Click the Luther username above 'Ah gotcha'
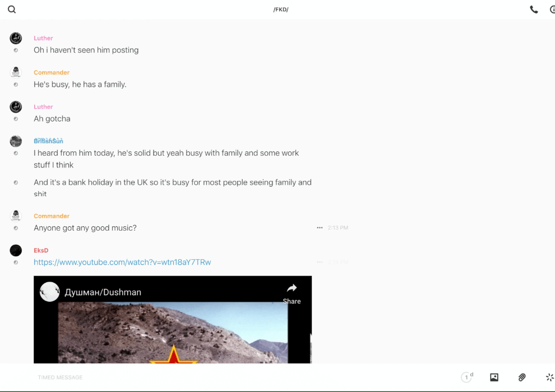Image resolution: width=555 pixels, height=392 pixels. tap(43, 107)
